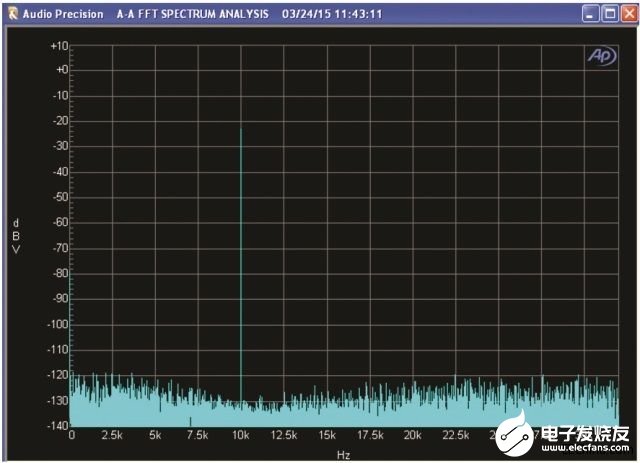
Task: Click the 'Hz' horizontal axis unit label
Action: pos(344,455)
